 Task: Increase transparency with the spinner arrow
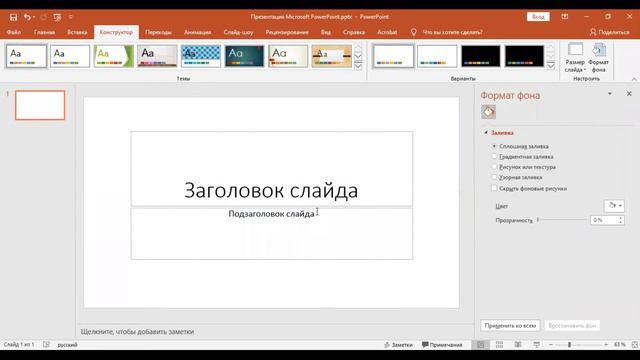click(620, 218)
